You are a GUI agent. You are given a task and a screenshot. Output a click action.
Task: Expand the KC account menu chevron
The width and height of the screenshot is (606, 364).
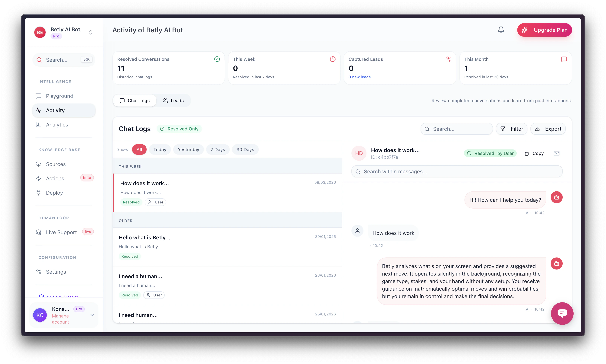click(92, 315)
